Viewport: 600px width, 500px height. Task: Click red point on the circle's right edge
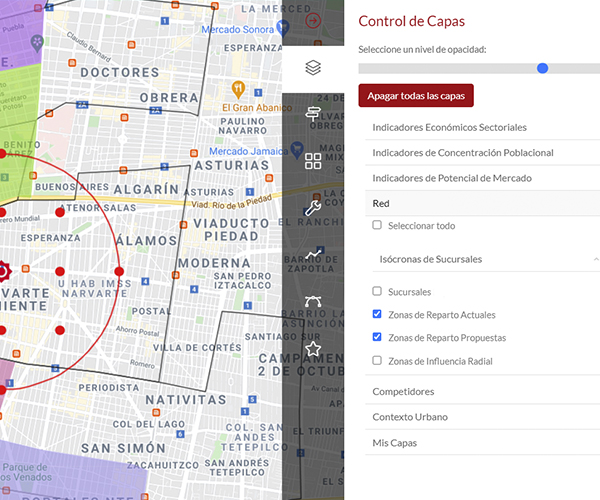(119, 271)
